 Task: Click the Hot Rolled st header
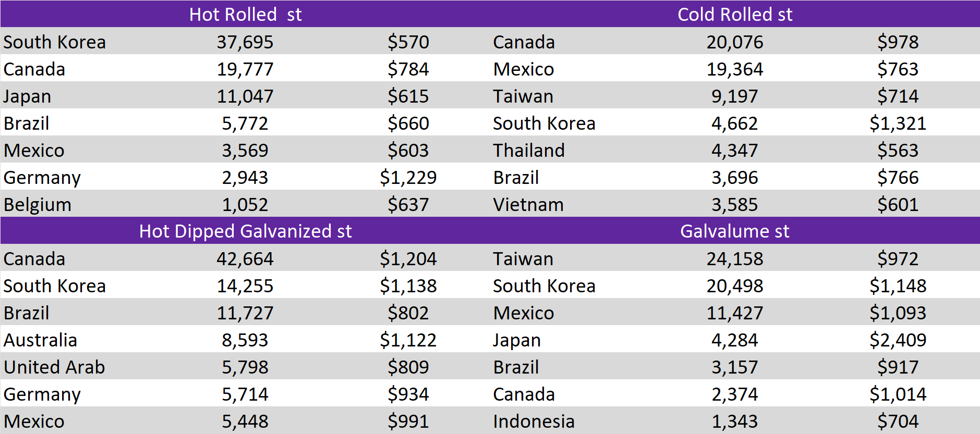(x=245, y=14)
